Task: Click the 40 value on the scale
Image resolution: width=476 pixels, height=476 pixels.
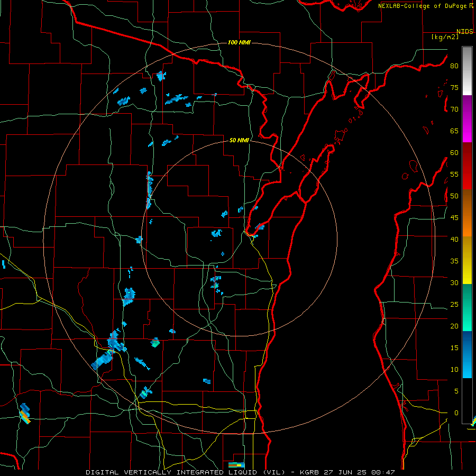Action: [x=454, y=240]
